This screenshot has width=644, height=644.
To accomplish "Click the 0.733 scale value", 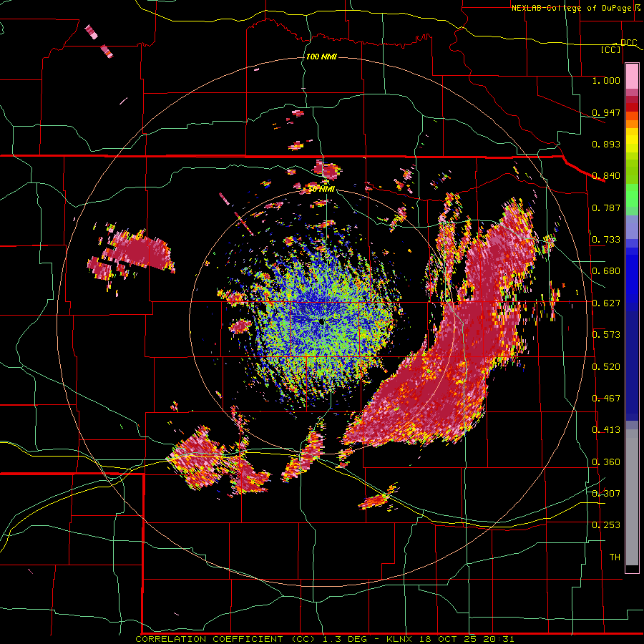I will [606, 240].
